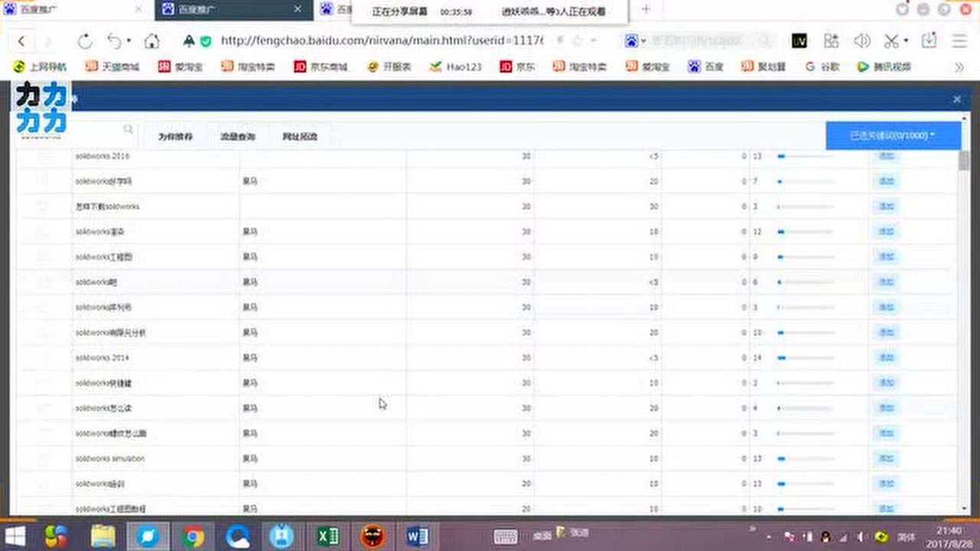Select the active second 百度推广 tab
The image size is (980, 551).
click(234, 10)
